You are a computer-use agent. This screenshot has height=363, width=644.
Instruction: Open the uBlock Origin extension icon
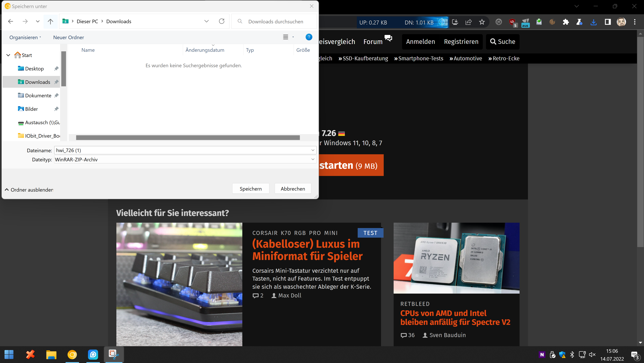(512, 22)
